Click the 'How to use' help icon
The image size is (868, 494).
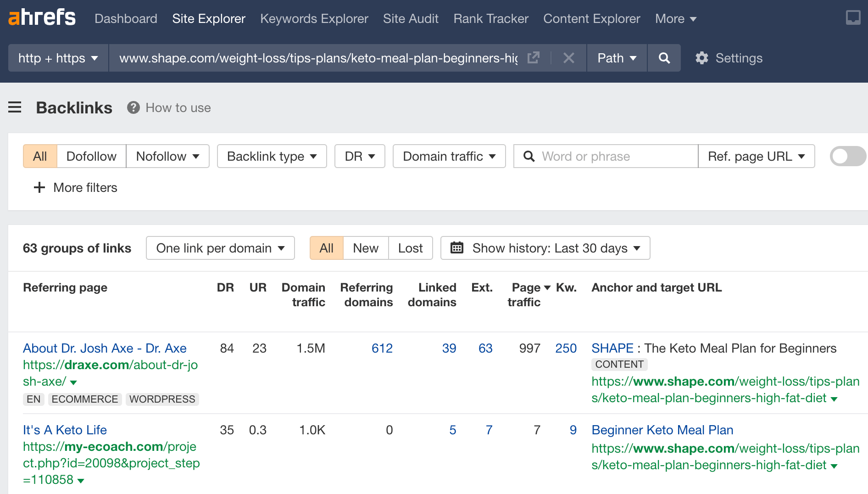pyautogui.click(x=133, y=107)
